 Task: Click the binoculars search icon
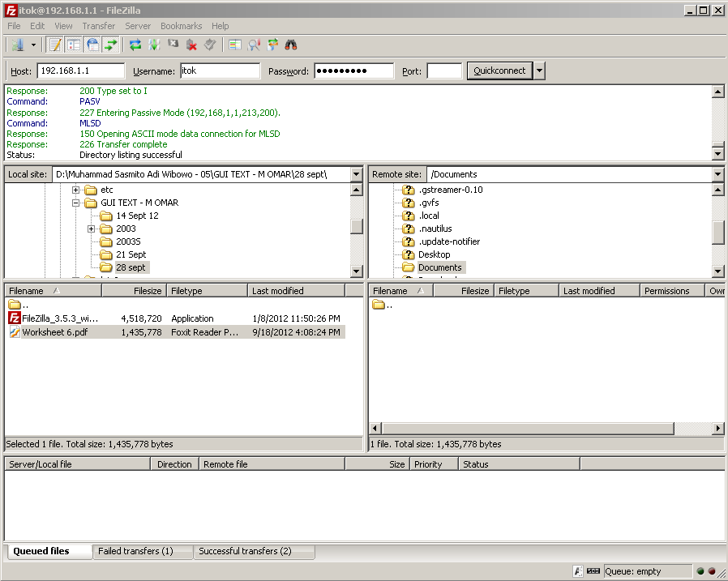point(290,45)
